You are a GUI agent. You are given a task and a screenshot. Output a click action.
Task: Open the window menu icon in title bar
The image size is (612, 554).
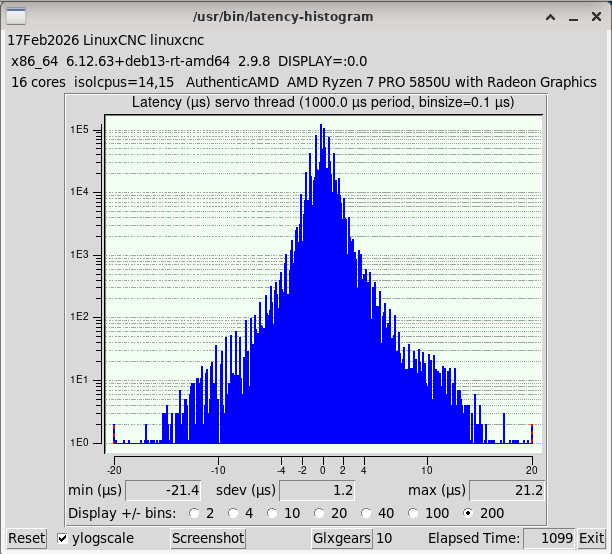pyautogui.click(x=17, y=18)
